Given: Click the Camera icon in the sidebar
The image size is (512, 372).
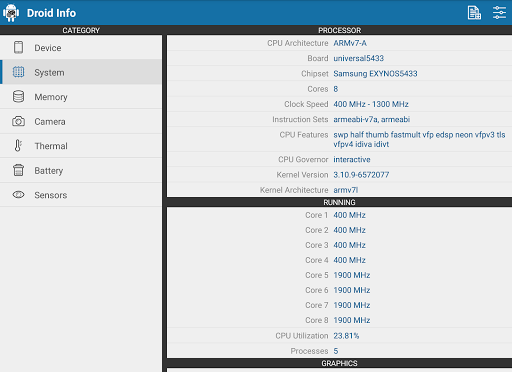Looking at the screenshot, I should pyautogui.click(x=18, y=121).
